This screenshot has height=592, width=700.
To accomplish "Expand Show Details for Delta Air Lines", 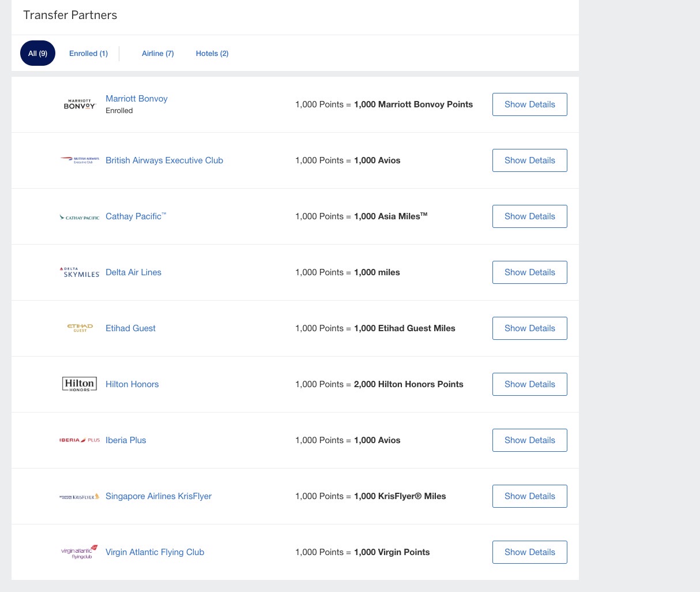I will pos(529,272).
